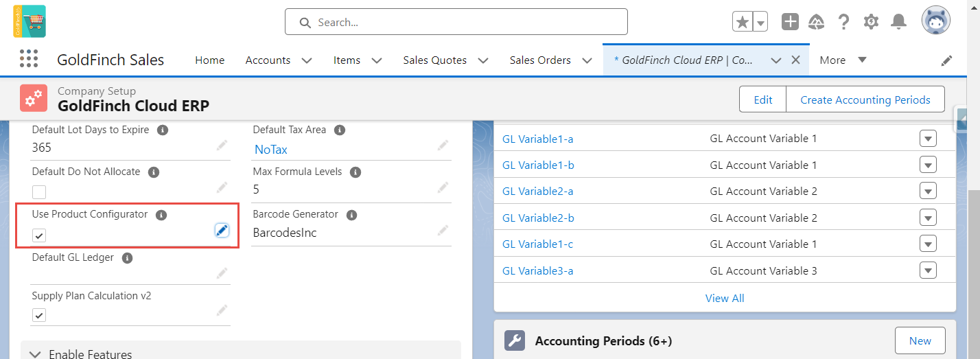Screen dimensions: 980x359
Task: Go to the Home tab
Action: tap(209, 60)
